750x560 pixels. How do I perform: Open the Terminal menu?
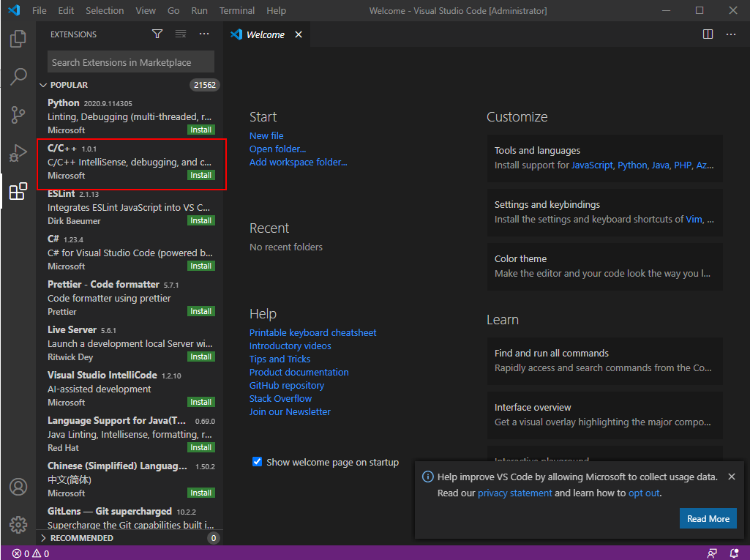(x=237, y=11)
